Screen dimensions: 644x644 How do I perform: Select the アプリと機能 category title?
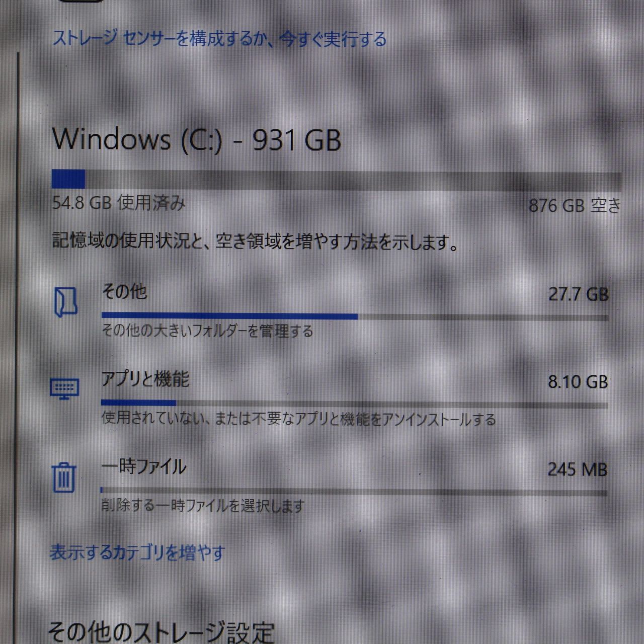[x=145, y=378]
